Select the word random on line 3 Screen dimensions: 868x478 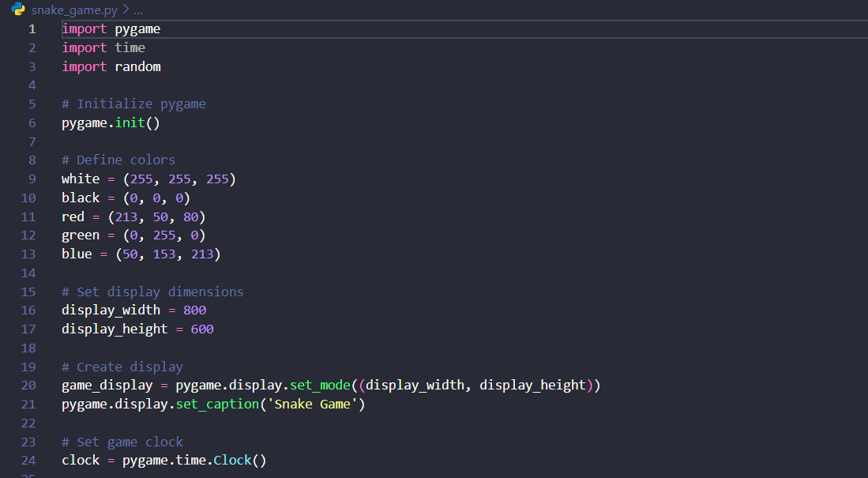pos(137,66)
